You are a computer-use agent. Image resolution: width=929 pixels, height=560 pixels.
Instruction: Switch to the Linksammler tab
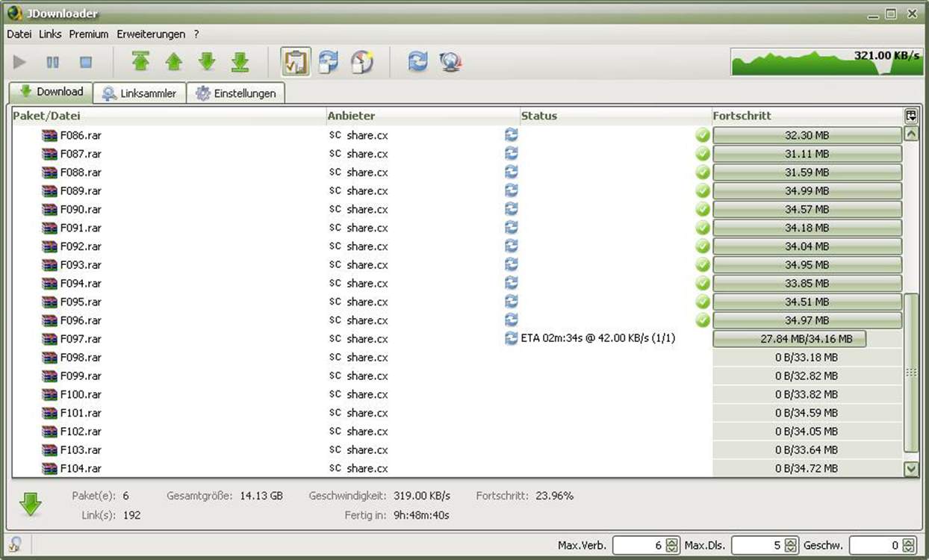tap(140, 93)
